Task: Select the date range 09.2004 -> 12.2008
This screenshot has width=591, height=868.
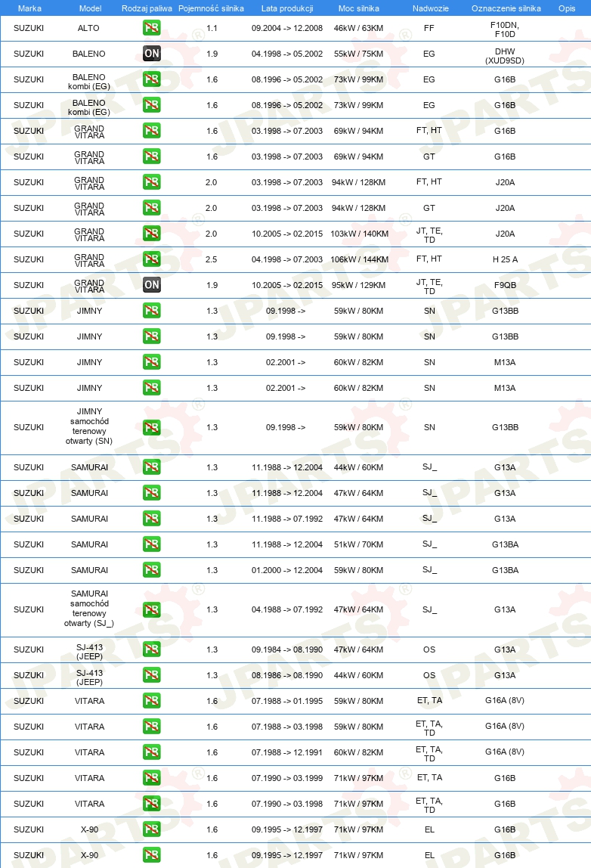Action: [287, 28]
